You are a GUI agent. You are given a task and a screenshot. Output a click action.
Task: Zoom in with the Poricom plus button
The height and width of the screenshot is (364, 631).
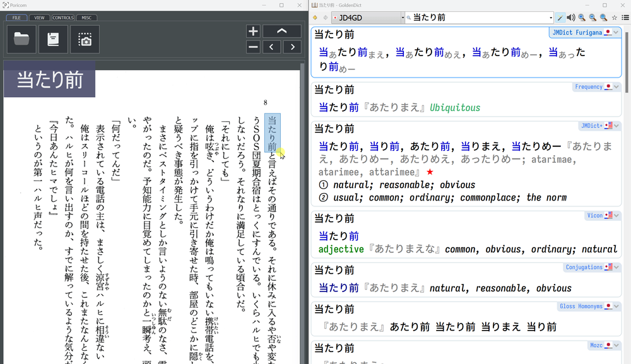[252, 31]
